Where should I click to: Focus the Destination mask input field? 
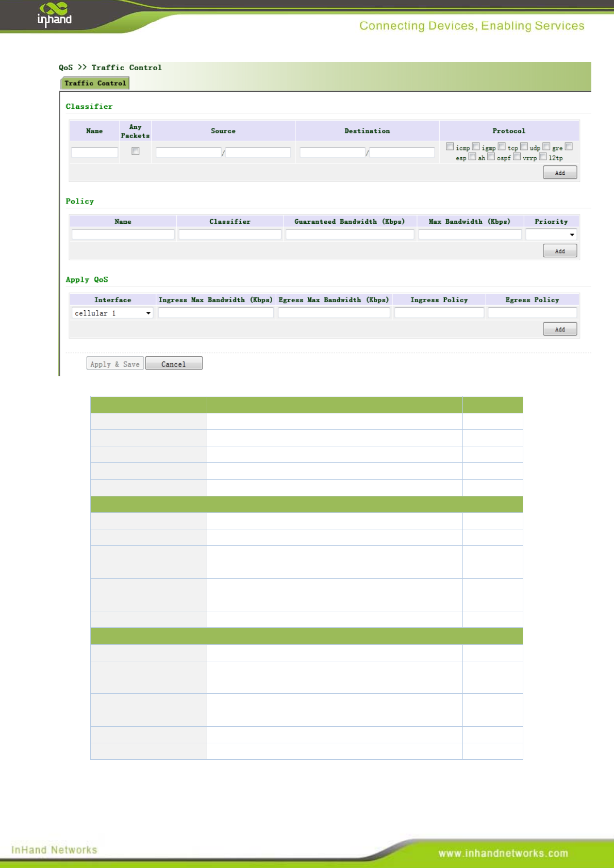point(402,152)
